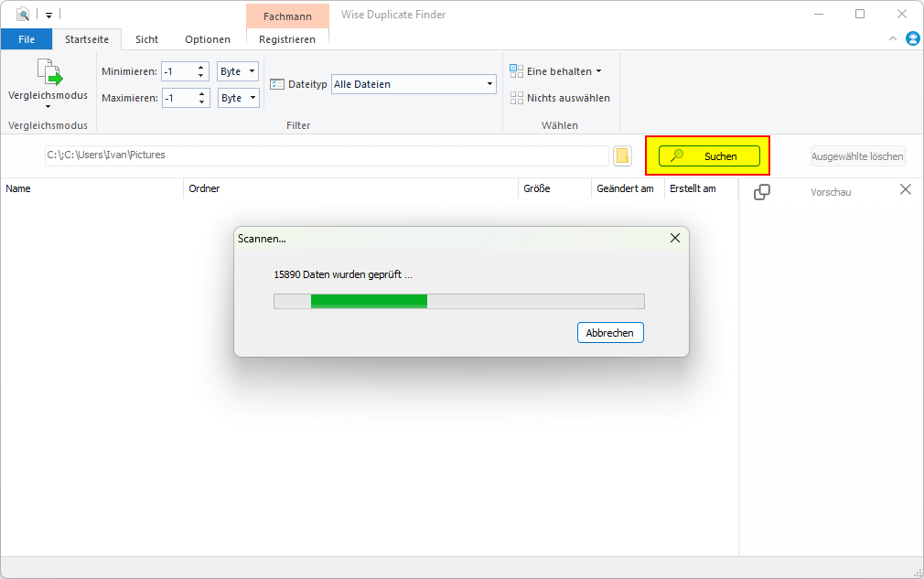Viewport: 924px width, 579px height.
Task: Sort by the Ordner column header
Action: pos(350,188)
